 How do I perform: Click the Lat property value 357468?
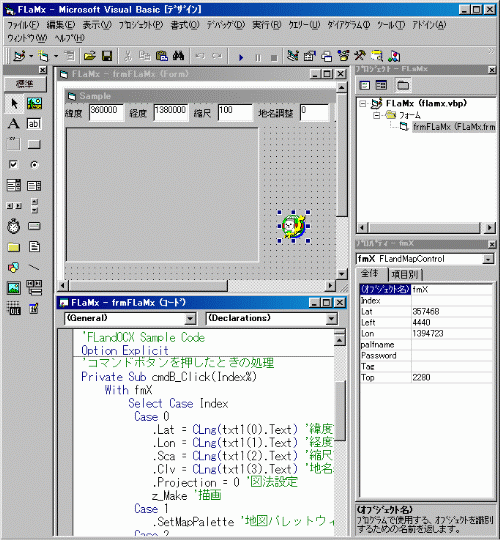[452, 312]
